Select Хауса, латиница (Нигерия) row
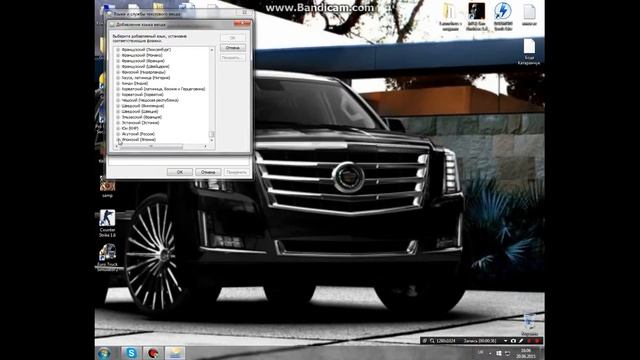The height and width of the screenshot is (360, 640). point(146,78)
